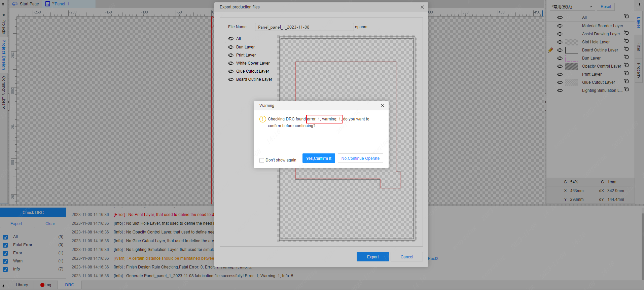Click the Start Page tab icon
The image size is (644, 290).
point(15,4)
